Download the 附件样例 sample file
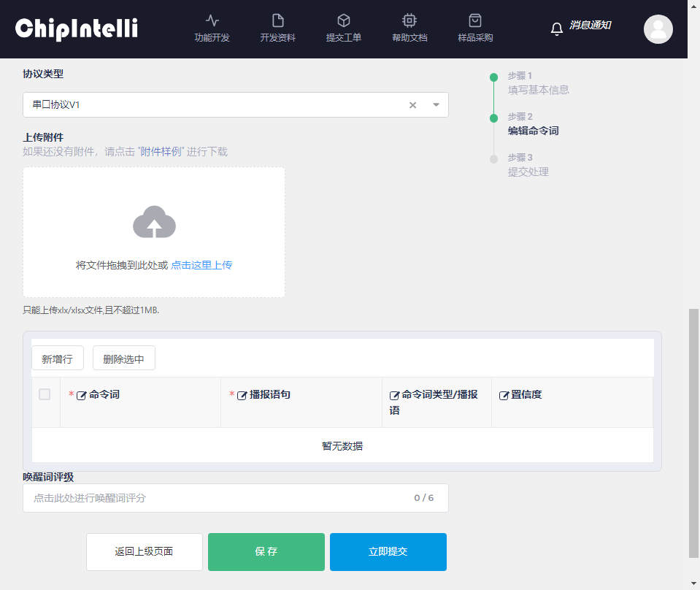This screenshot has height=590, width=700. (161, 152)
